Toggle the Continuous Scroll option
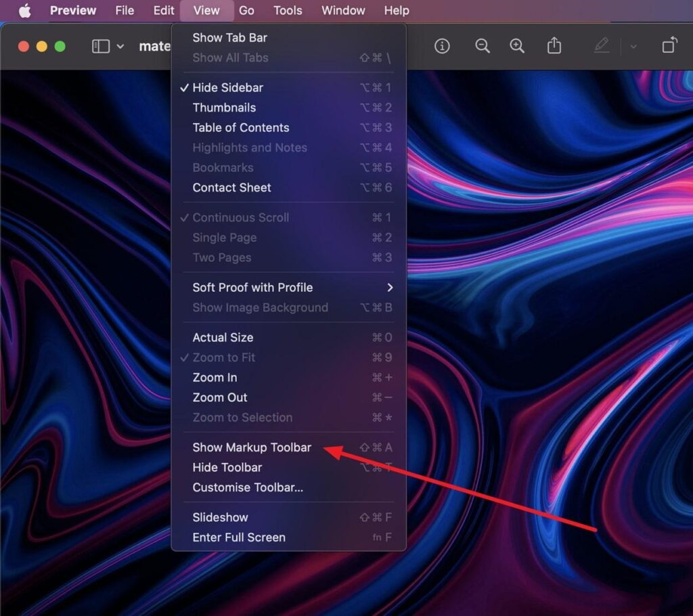693x616 pixels. click(288, 217)
